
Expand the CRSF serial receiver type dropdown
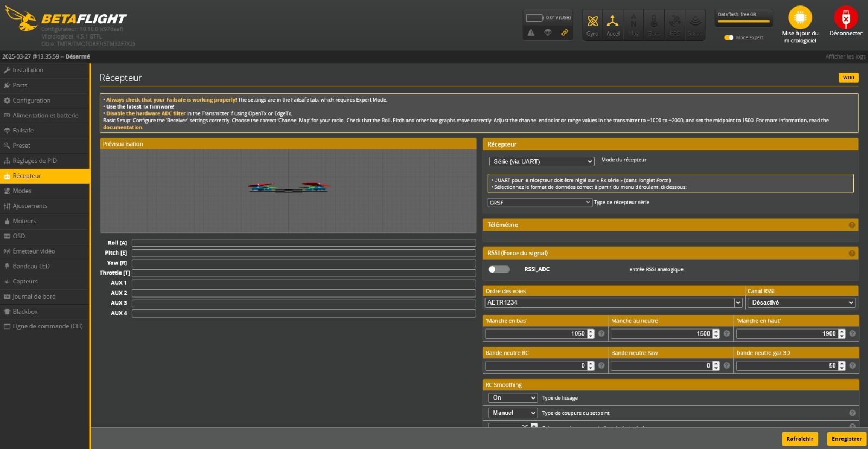(x=539, y=203)
